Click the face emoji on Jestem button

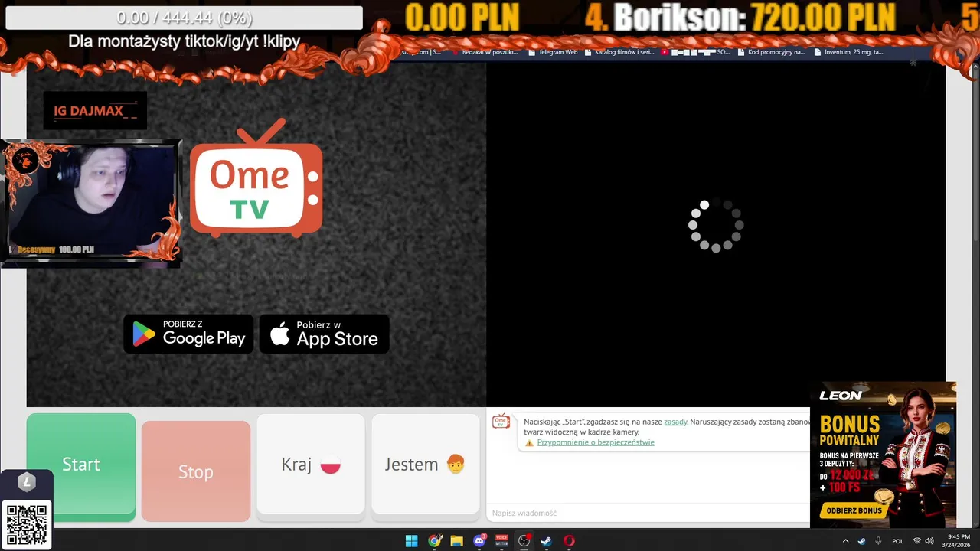point(456,464)
